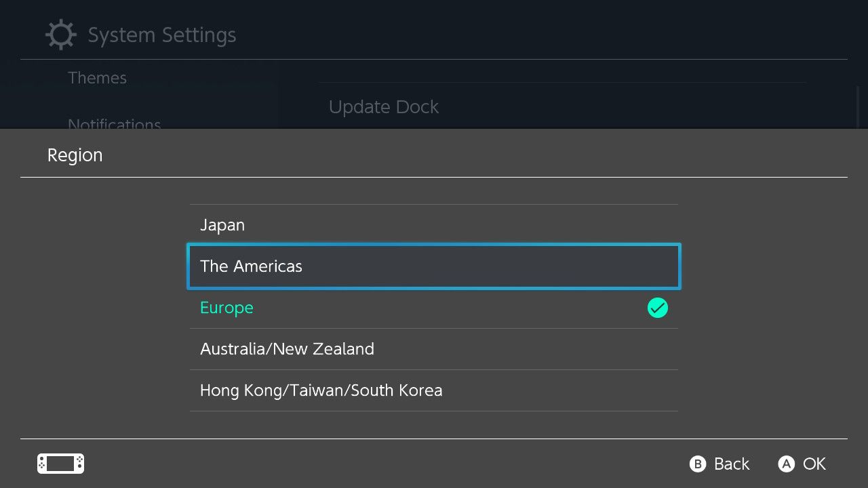Click the OK label
This screenshot has height=488, width=868.
pyautogui.click(x=814, y=464)
